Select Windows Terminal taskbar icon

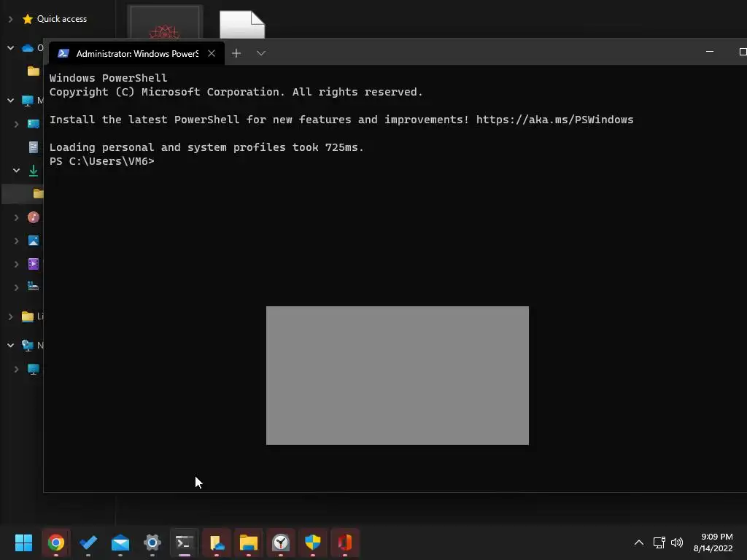coord(185,542)
